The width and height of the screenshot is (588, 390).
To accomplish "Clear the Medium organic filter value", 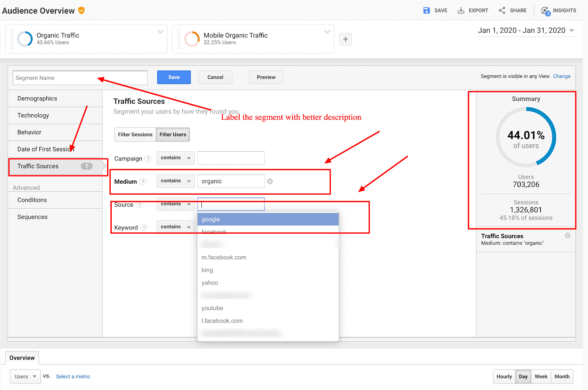I will (x=270, y=181).
